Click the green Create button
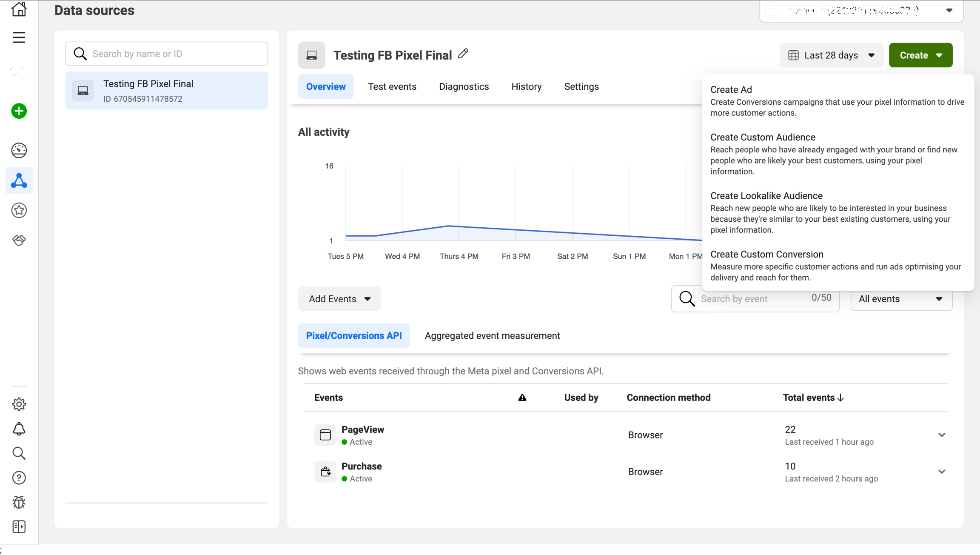 pos(920,55)
